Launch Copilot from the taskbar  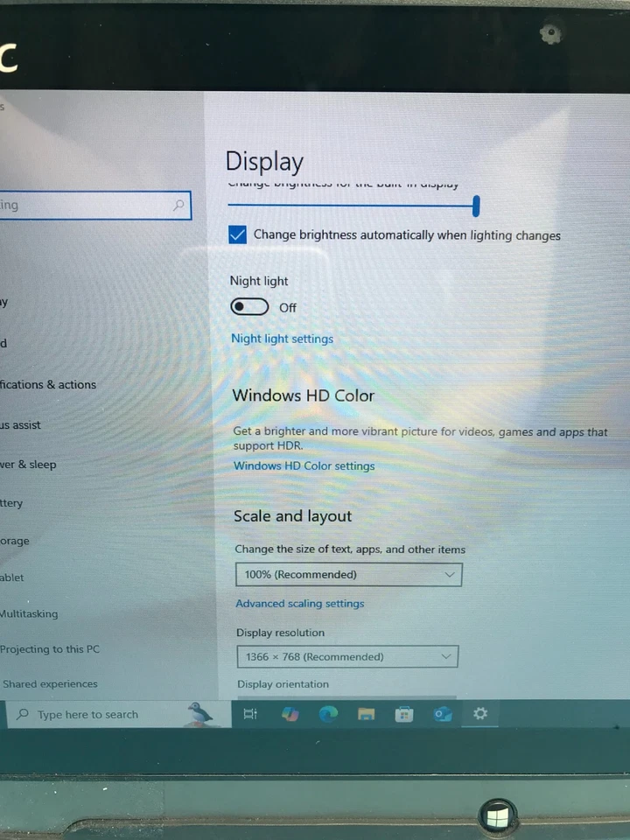[290, 714]
